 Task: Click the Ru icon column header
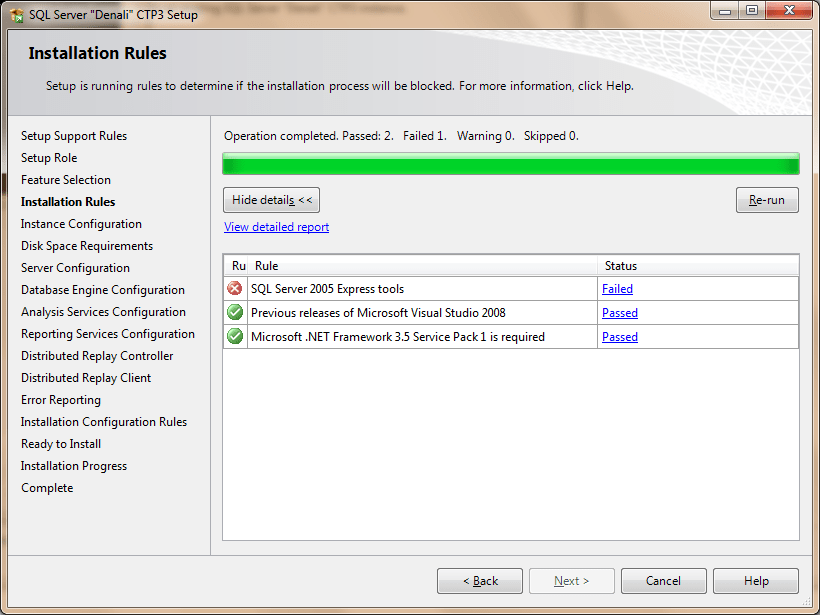[236, 266]
